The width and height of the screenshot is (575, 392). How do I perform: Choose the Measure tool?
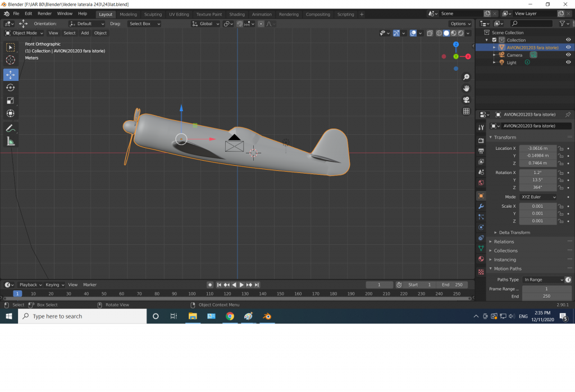[10, 142]
